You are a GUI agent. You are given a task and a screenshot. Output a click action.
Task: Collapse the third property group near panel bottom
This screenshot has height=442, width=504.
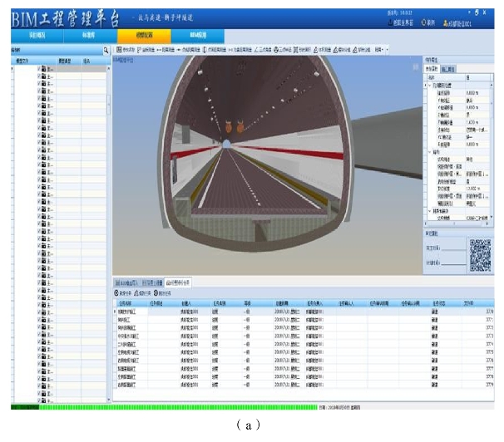430,211
